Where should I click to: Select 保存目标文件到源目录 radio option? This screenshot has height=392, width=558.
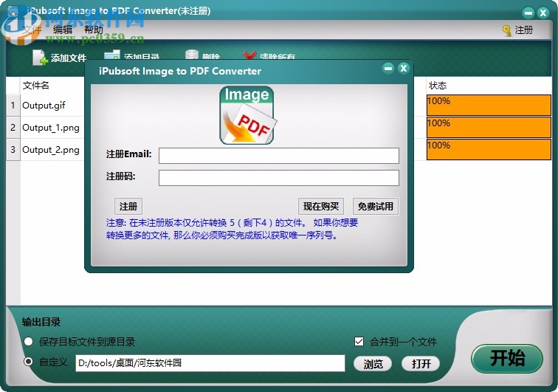pyautogui.click(x=29, y=342)
